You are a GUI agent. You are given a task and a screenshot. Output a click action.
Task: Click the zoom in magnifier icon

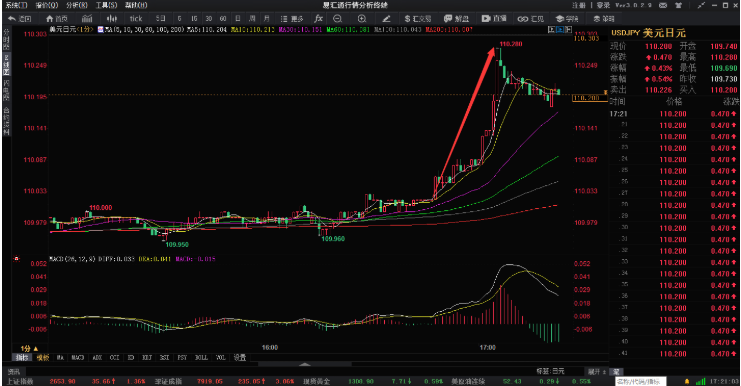coord(362,18)
